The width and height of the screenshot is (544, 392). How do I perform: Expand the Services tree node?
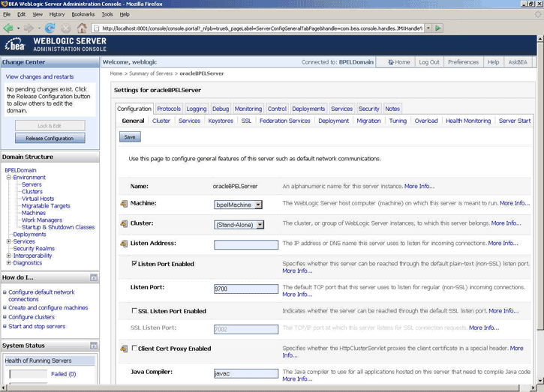9,241
